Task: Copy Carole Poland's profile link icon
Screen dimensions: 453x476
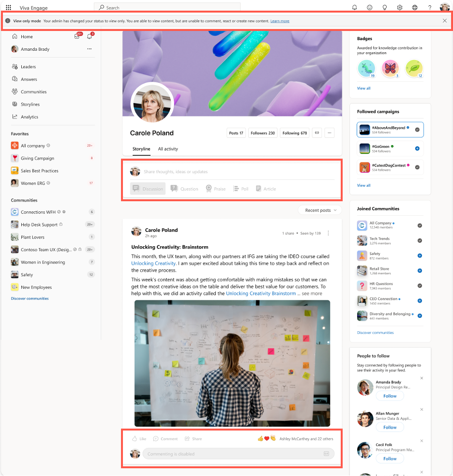Action: click(x=317, y=133)
